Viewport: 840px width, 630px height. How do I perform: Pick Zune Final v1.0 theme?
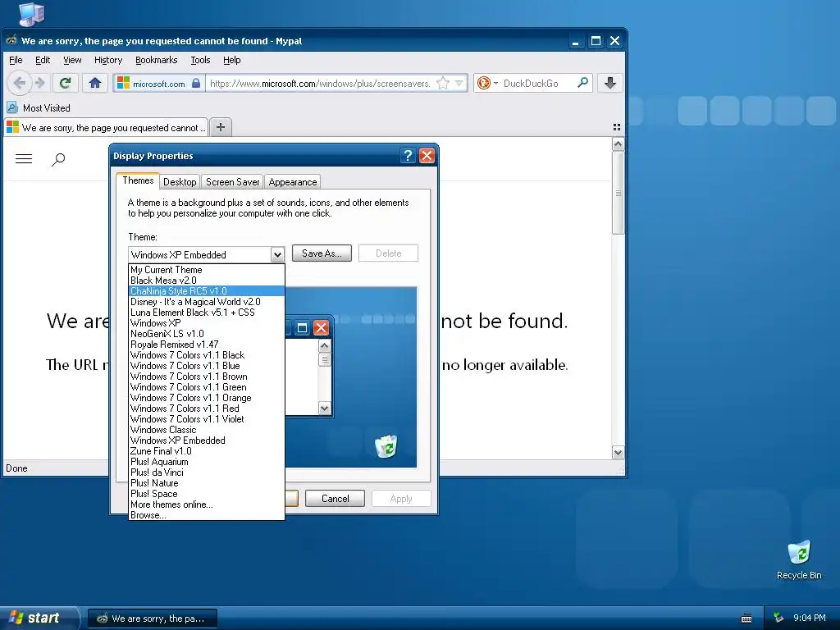206,451
